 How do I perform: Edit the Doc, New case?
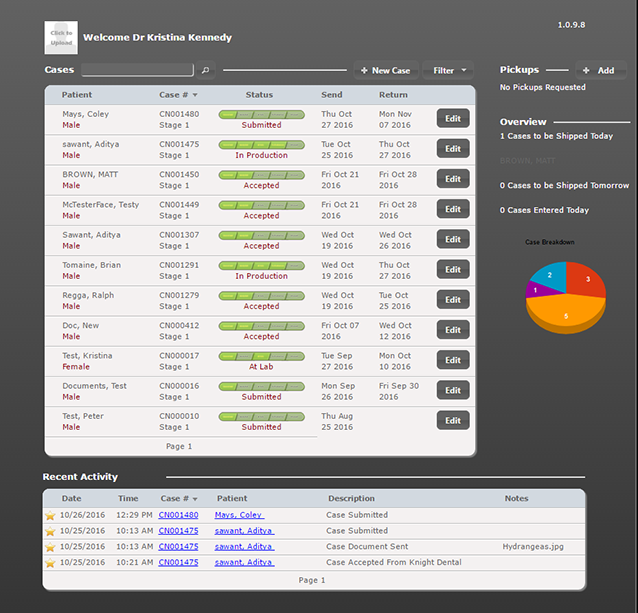pos(453,330)
